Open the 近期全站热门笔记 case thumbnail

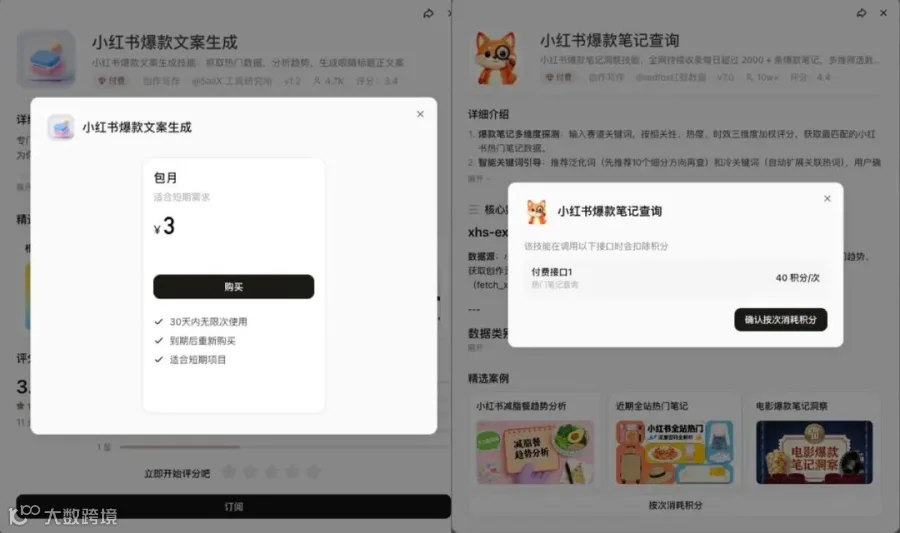pyautogui.click(x=674, y=452)
